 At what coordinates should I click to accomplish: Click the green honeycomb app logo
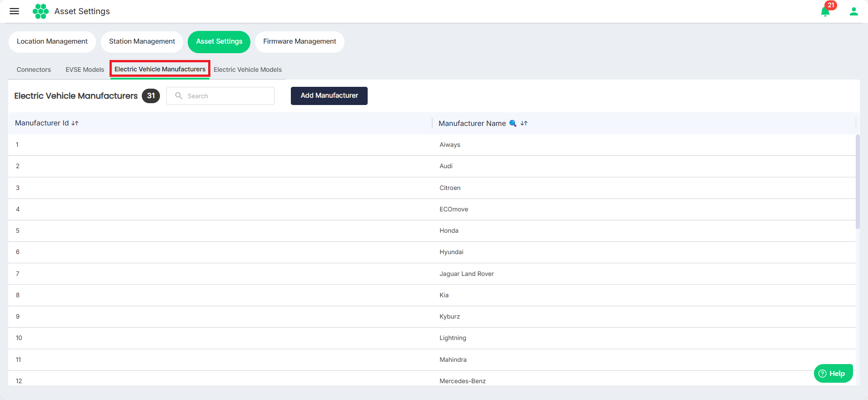[40, 11]
